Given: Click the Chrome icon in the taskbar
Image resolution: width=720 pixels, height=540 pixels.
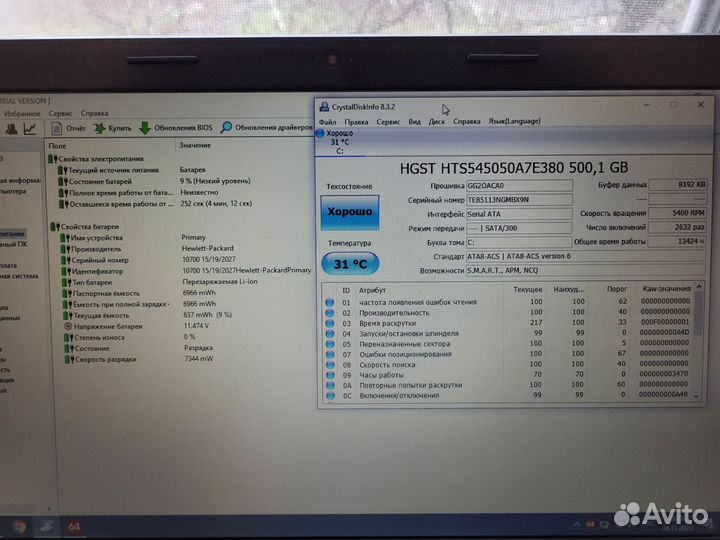Looking at the screenshot, I should tap(19, 528).
